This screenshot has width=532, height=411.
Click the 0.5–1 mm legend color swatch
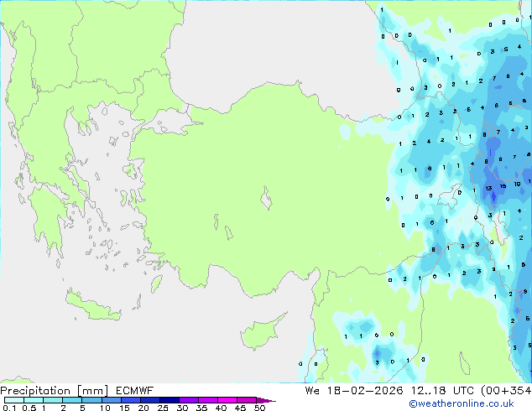coord(34,400)
